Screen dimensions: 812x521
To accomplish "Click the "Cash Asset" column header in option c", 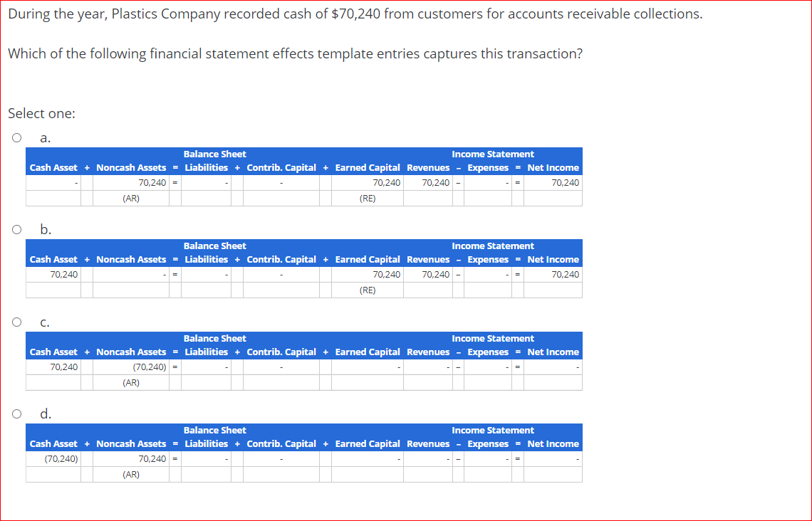I will click(53, 352).
